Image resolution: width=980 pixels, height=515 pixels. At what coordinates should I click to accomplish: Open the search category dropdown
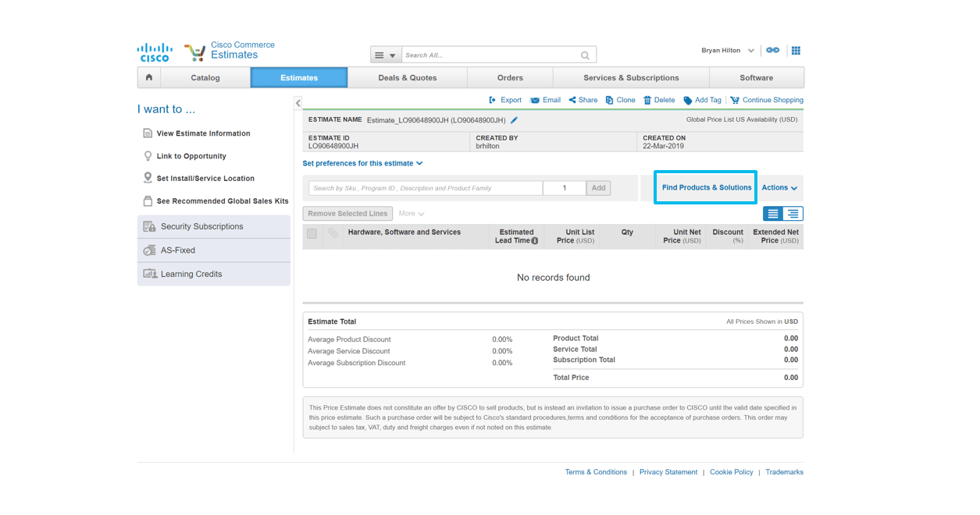386,55
